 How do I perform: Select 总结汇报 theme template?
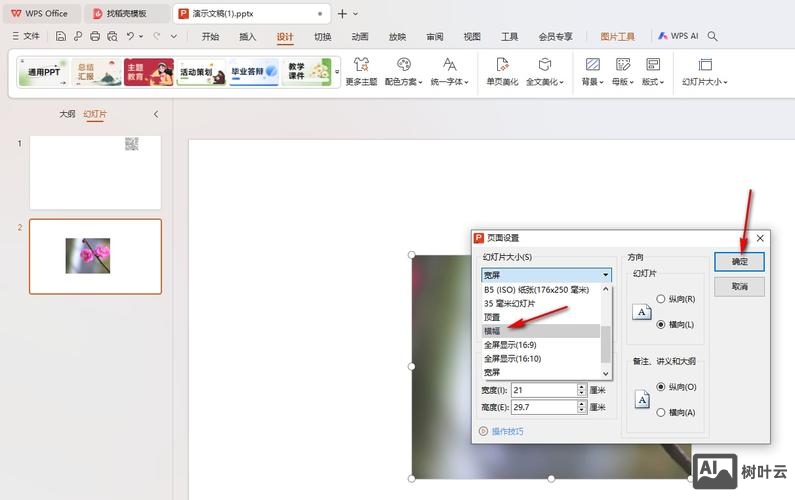[96, 72]
